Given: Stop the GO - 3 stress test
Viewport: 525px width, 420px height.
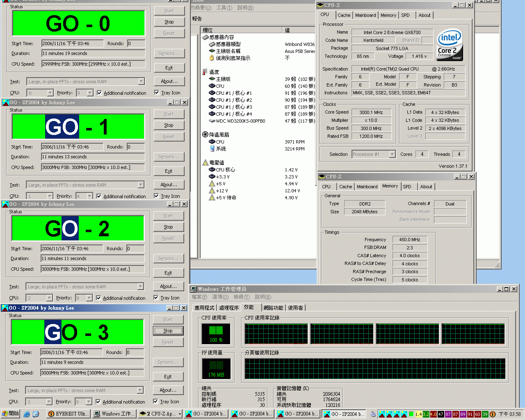Looking at the screenshot, I should pos(168,331).
